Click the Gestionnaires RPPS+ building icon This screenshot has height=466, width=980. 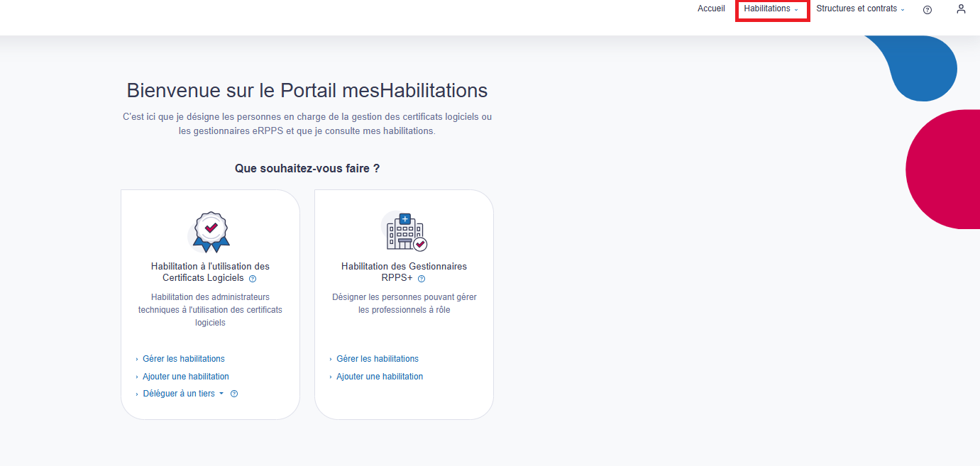(404, 231)
